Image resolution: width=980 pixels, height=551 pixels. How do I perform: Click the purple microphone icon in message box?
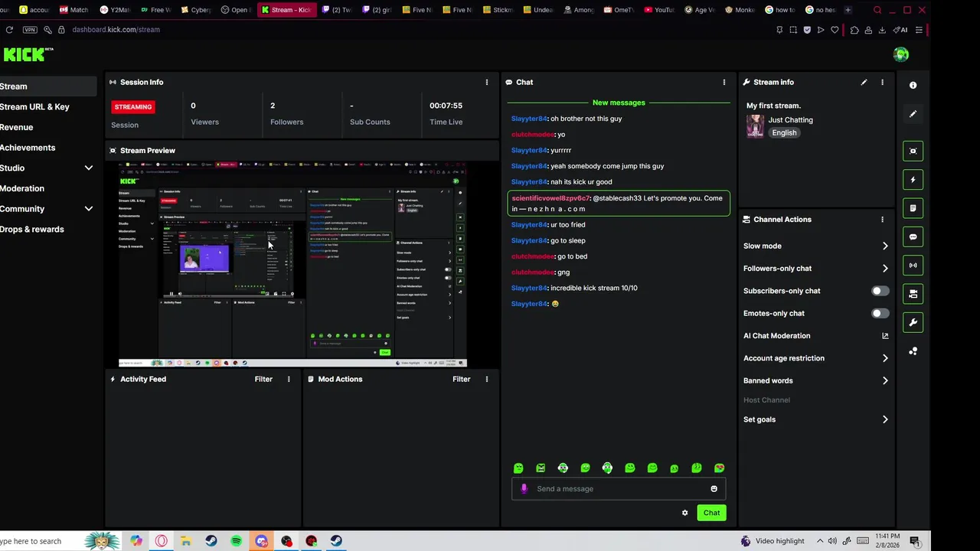coord(524,489)
